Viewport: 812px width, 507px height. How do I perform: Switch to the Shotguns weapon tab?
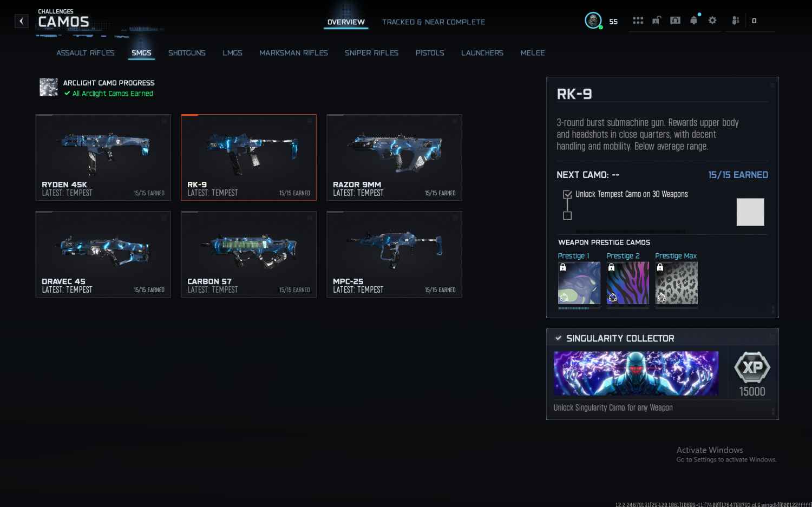pyautogui.click(x=187, y=53)
